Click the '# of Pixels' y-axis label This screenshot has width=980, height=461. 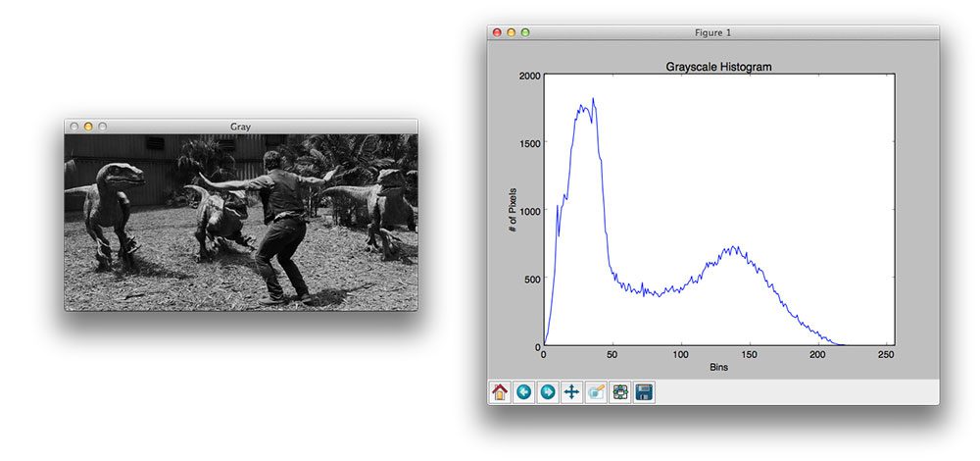(513, 210)
